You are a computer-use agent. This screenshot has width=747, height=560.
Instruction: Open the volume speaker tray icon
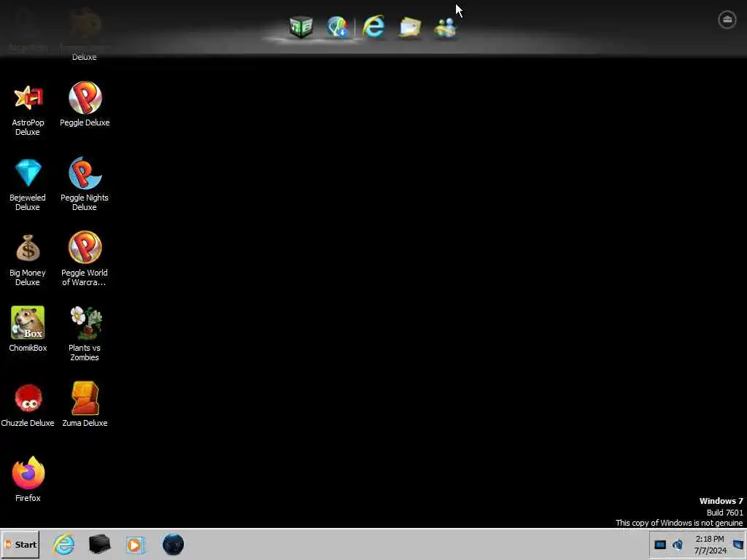(678, 544)
